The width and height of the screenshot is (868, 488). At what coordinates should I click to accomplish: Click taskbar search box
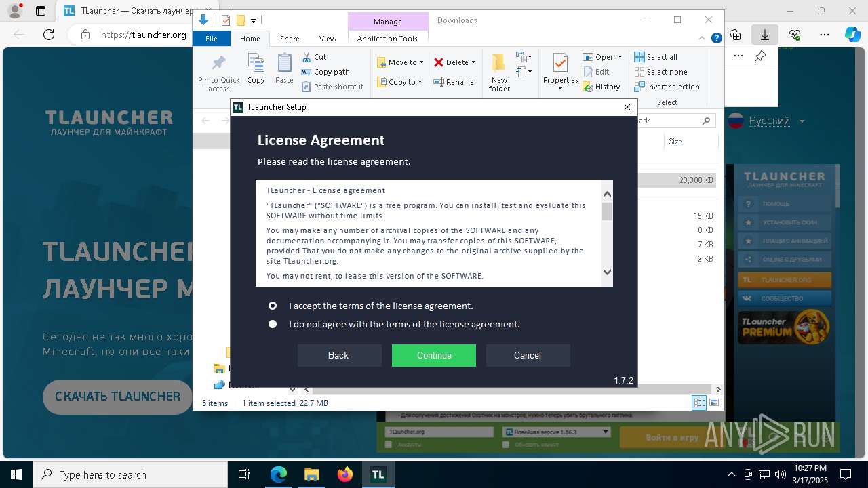130,474
